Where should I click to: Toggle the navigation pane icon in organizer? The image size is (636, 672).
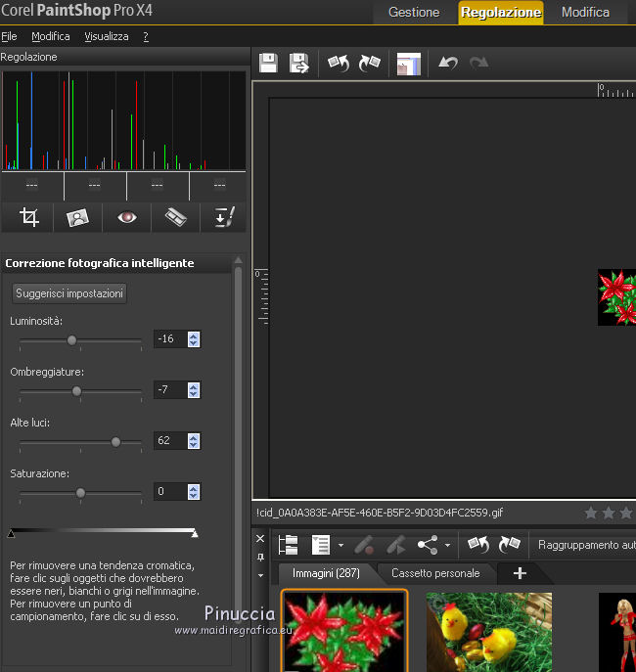tap(289, 545)
